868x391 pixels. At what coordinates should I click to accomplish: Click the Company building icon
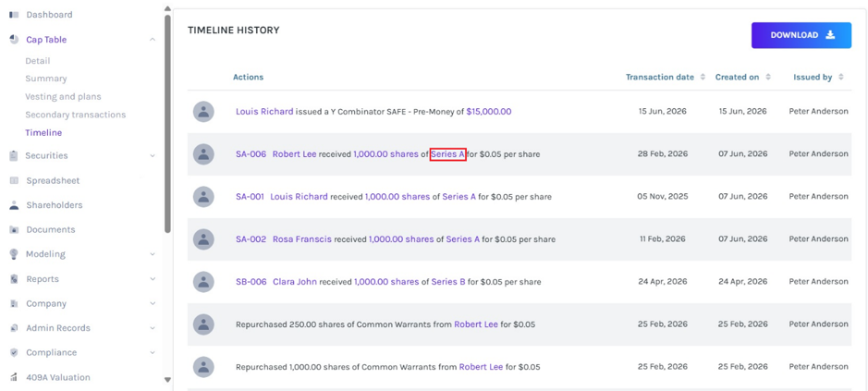pos(15,303)
